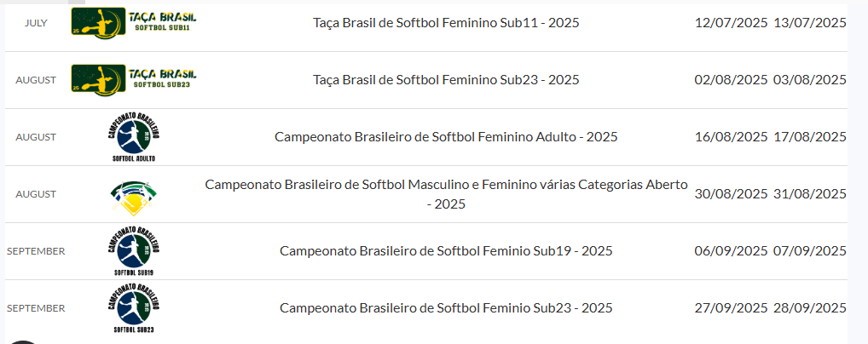Open the Campeonato Brasileiro Softbol Adulto logo
The image size is (868, 344).
(x=134, y=136)
